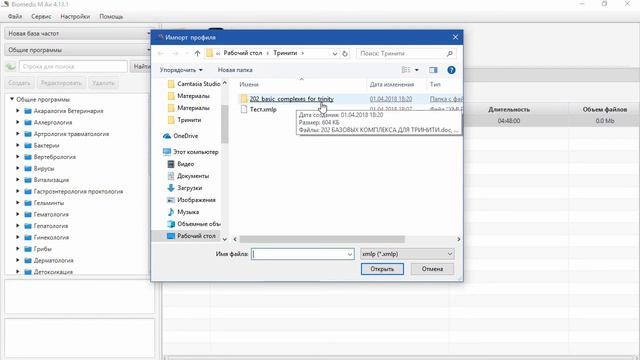This screenshot has height=360, width=640.
Task: Click Тринити in address path
Action: [285, 53]
